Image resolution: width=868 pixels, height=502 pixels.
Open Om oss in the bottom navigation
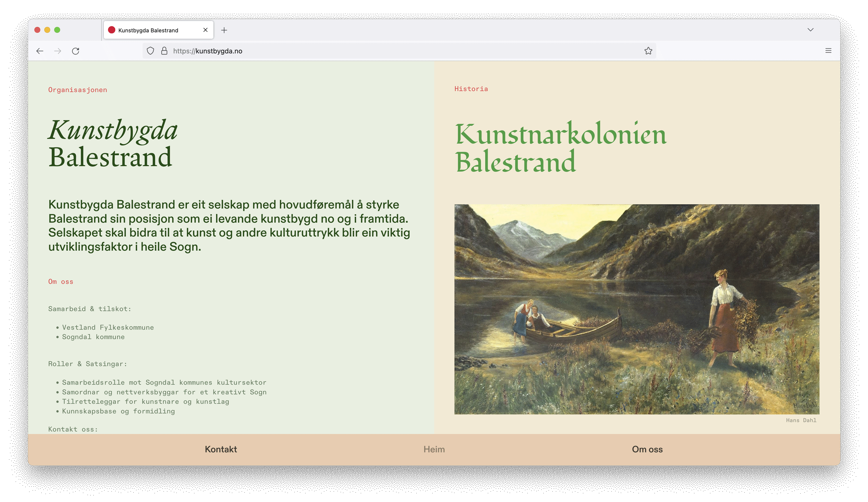(x=647, y=449)
